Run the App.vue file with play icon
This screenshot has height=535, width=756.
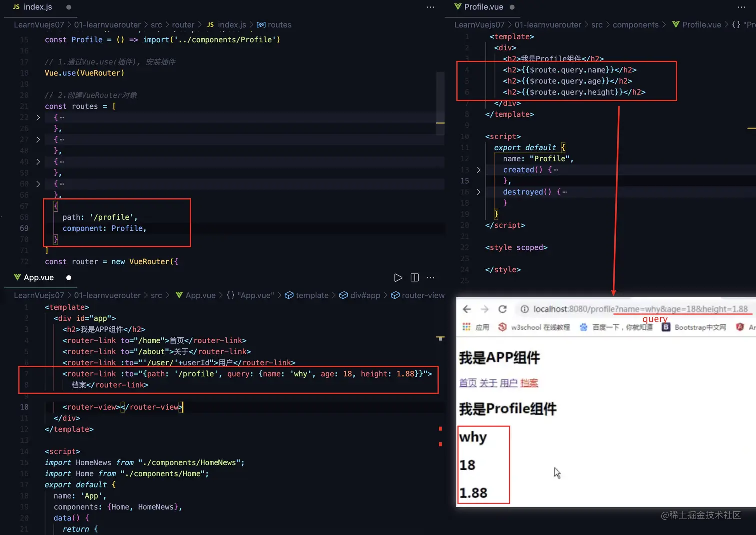(x=398, y=278)
